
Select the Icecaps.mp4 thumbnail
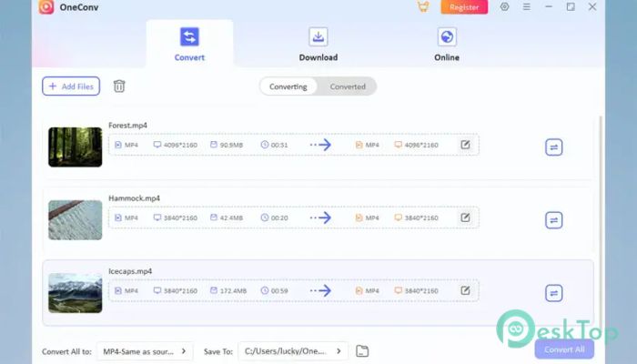pyautogui.click(x=76, y=293)
